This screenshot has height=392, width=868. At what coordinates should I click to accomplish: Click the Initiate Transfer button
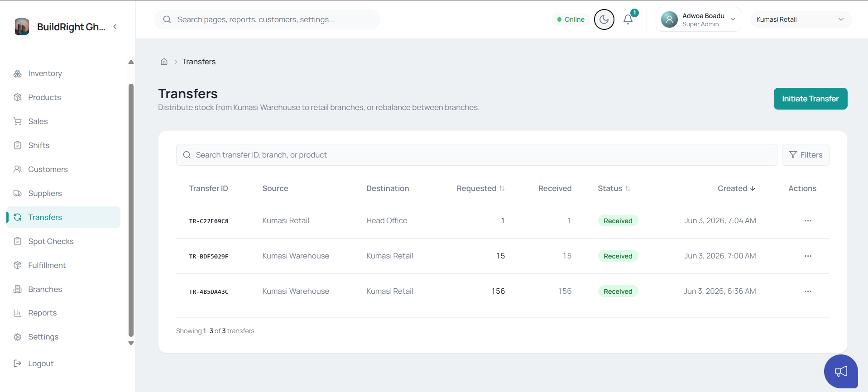coord(810,99)
